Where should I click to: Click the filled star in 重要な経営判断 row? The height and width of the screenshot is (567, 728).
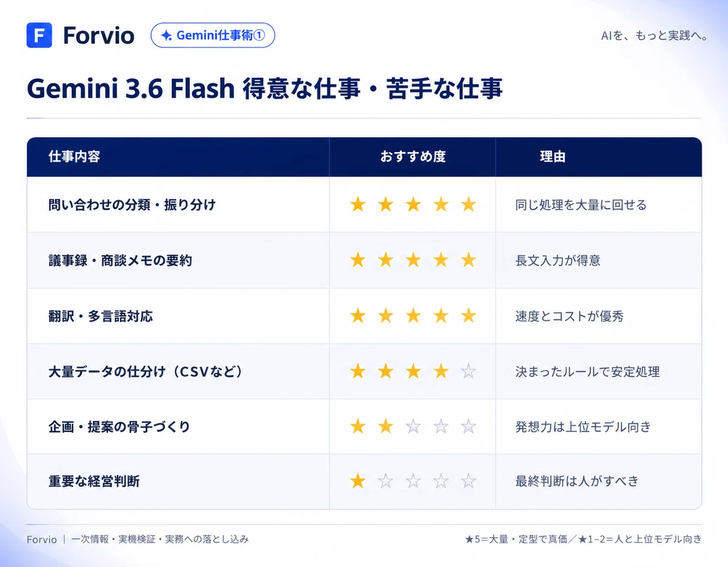click(358, 482)
